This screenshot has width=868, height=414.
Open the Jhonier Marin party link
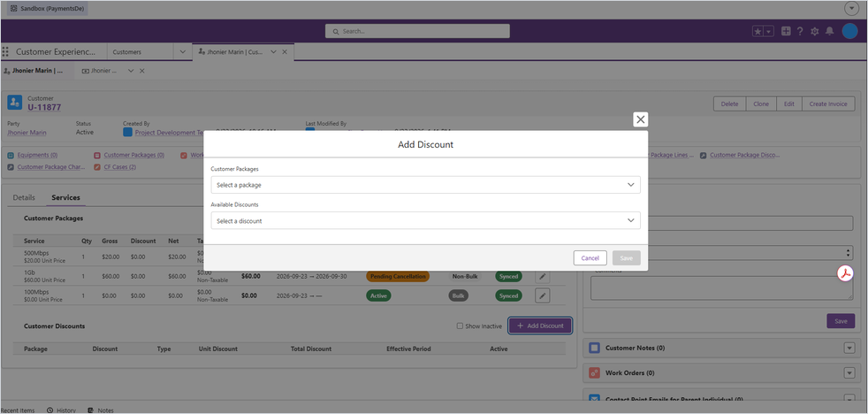pos(27,133)
